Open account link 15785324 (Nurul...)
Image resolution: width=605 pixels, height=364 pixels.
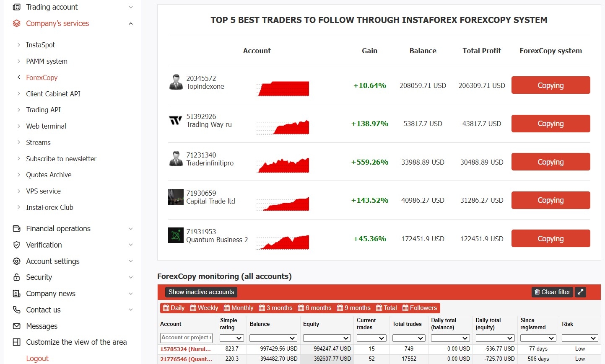(x=186, y=349)
